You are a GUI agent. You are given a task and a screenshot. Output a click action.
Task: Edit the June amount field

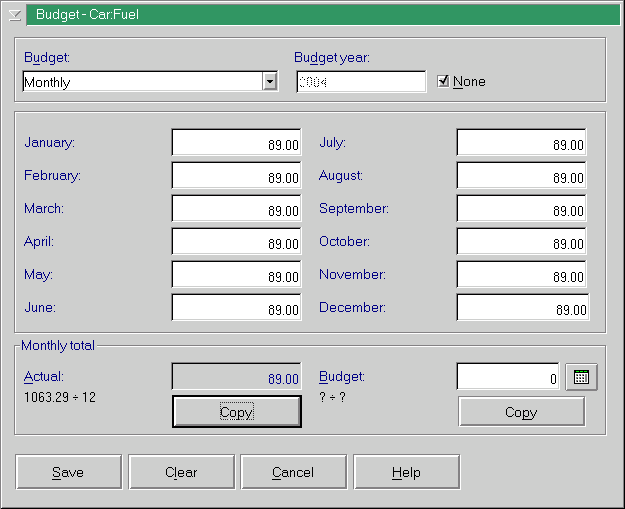(x=236, y=307)
